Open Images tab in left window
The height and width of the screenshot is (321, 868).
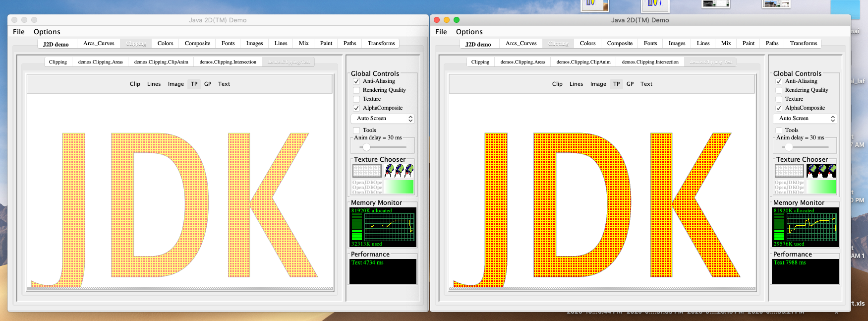pos(255,44)
